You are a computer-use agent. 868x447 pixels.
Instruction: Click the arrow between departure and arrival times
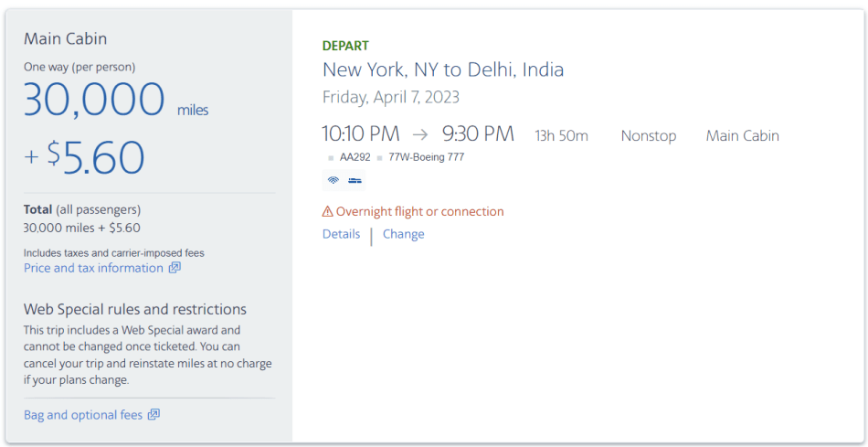click(420, 135)
